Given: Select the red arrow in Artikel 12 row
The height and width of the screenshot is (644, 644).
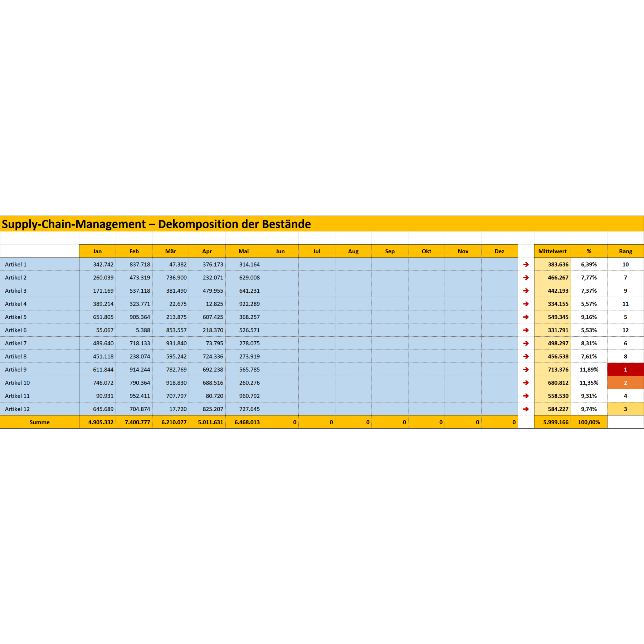Looking at the screenshot, I should [526, 409].
